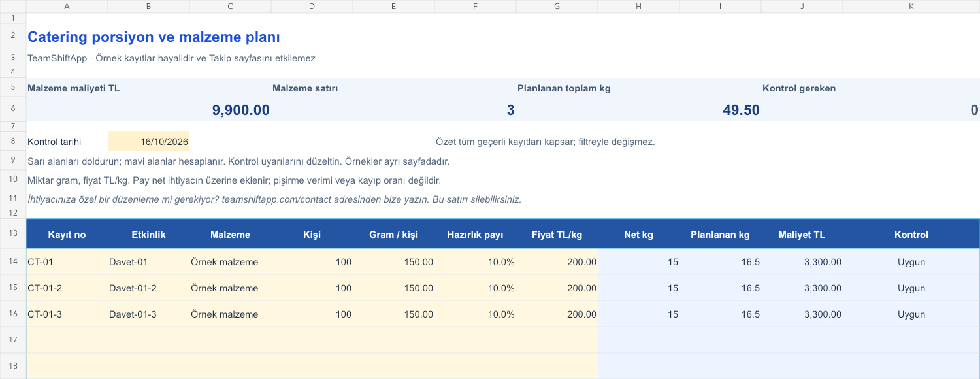Click the Kişi column heading

click(312, 235)
